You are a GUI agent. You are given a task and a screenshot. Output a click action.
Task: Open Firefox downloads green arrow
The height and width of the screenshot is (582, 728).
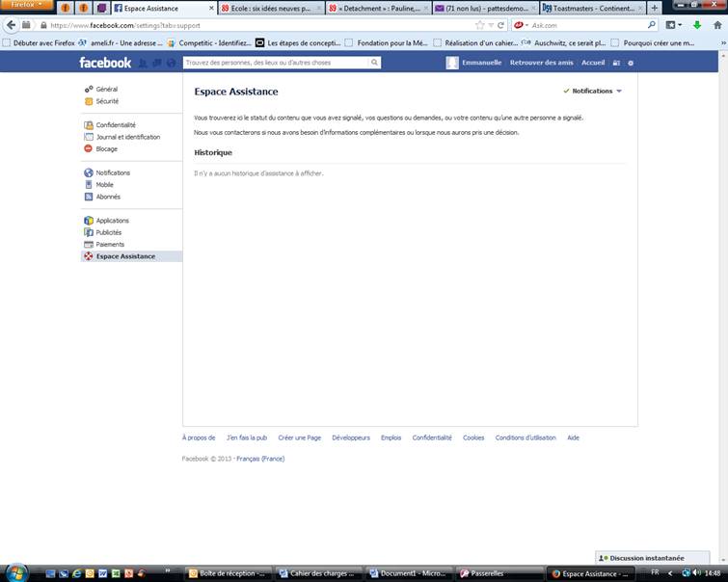point(697,25)
